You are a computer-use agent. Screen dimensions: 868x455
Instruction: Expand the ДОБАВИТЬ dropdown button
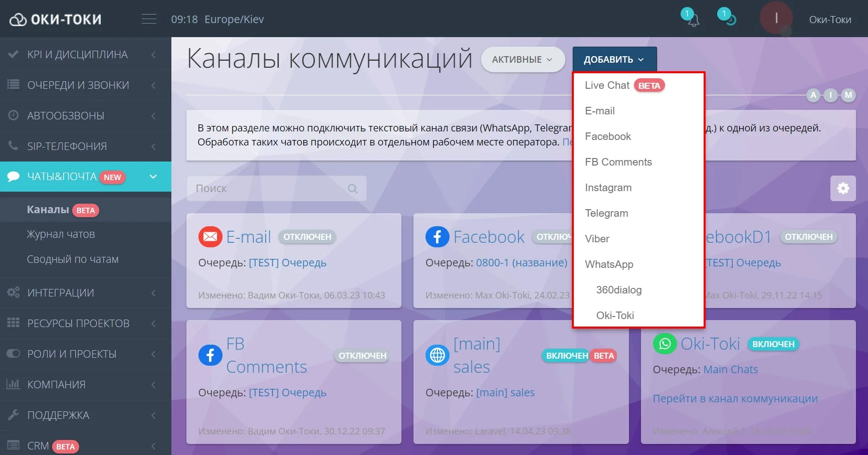pos(613,59)
